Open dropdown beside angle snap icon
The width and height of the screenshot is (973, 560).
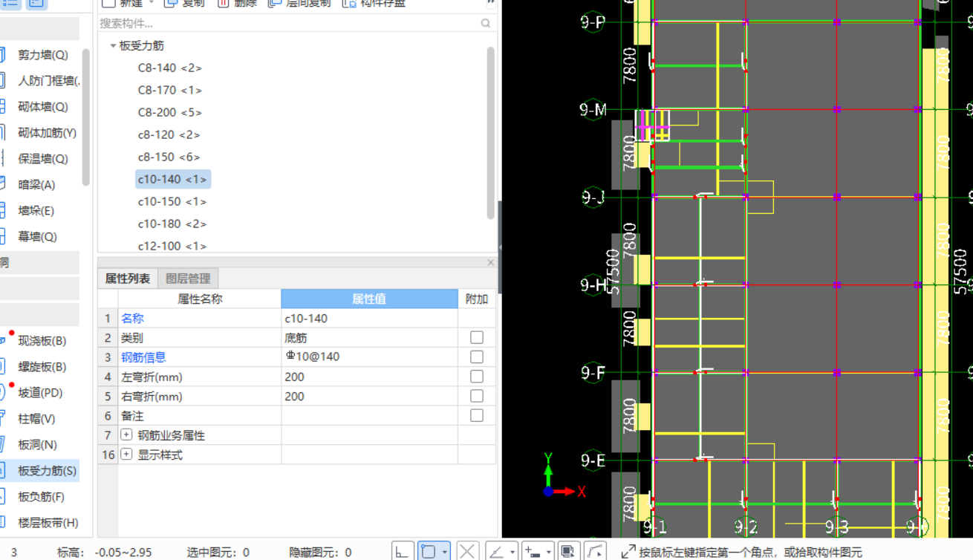(x=512, y=551)
